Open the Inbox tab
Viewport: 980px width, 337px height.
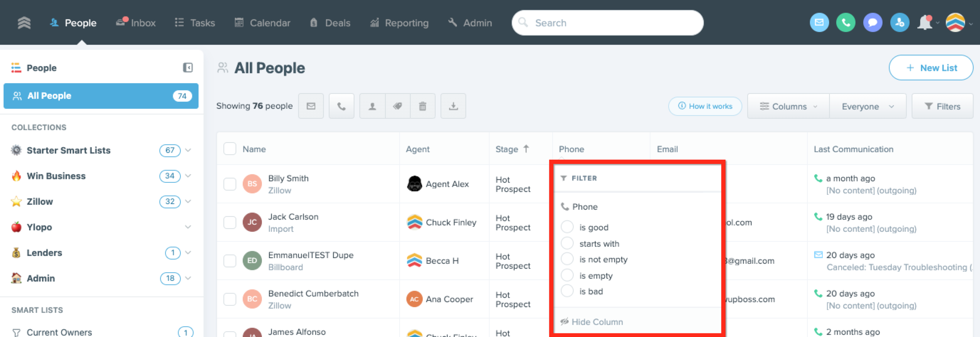pyautogui.click(x=136, y=23)
